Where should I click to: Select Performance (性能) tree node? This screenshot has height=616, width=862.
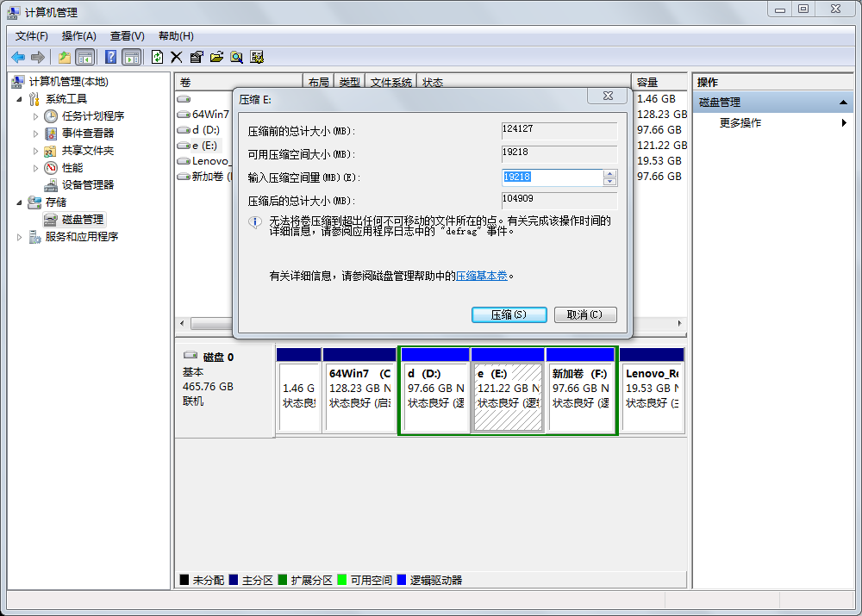[x=72, y=168]
